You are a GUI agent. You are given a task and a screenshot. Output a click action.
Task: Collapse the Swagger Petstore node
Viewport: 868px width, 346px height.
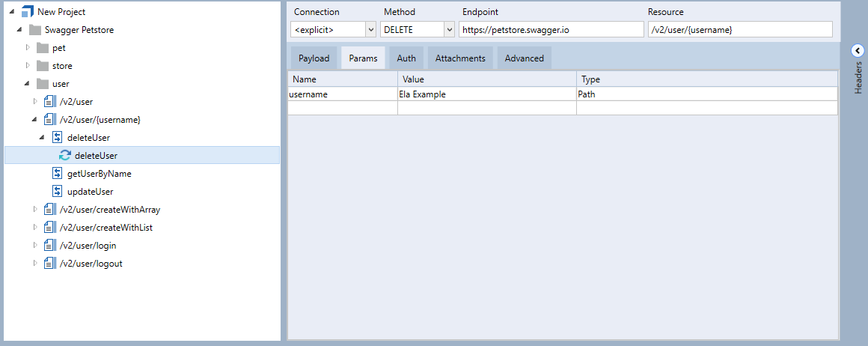[20, 30]
